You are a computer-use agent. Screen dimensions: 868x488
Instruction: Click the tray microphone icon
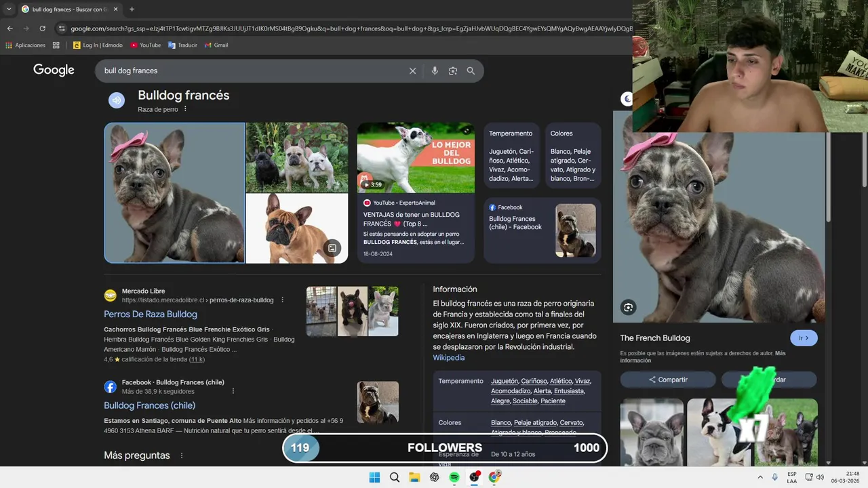click(775, 477)
